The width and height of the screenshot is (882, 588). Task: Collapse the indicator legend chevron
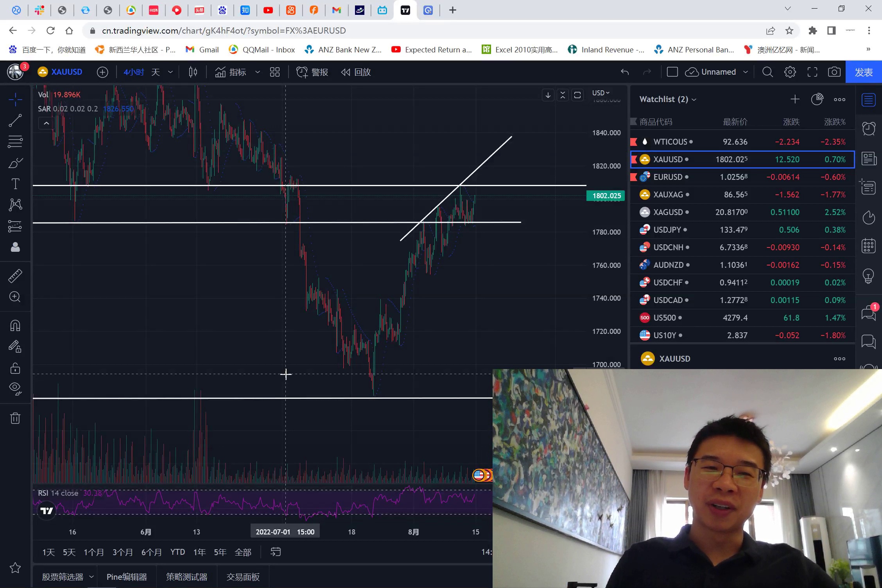(x=46, y=124)
